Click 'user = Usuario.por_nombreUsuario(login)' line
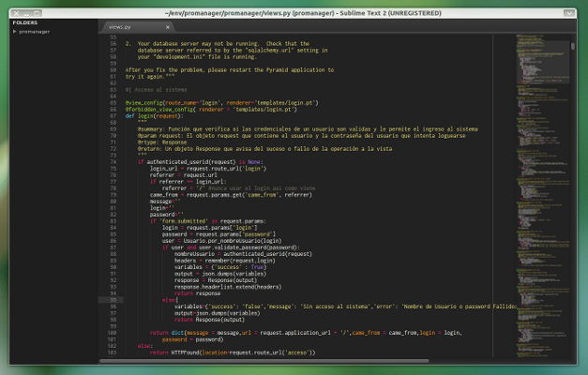 click(x=221, y=241)
